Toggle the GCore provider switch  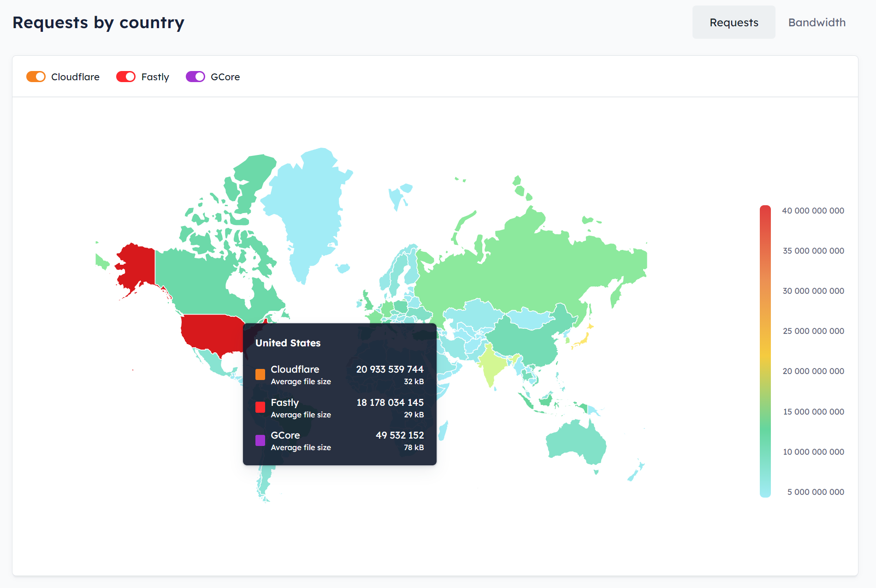[x=195, y=77]
